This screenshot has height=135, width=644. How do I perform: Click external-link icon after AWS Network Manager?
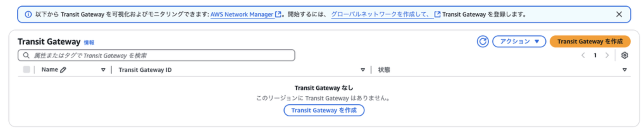coord(278,14)
